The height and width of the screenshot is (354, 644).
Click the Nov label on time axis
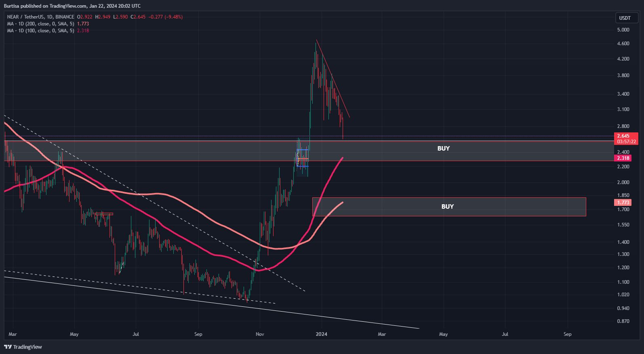click(260, 334)
